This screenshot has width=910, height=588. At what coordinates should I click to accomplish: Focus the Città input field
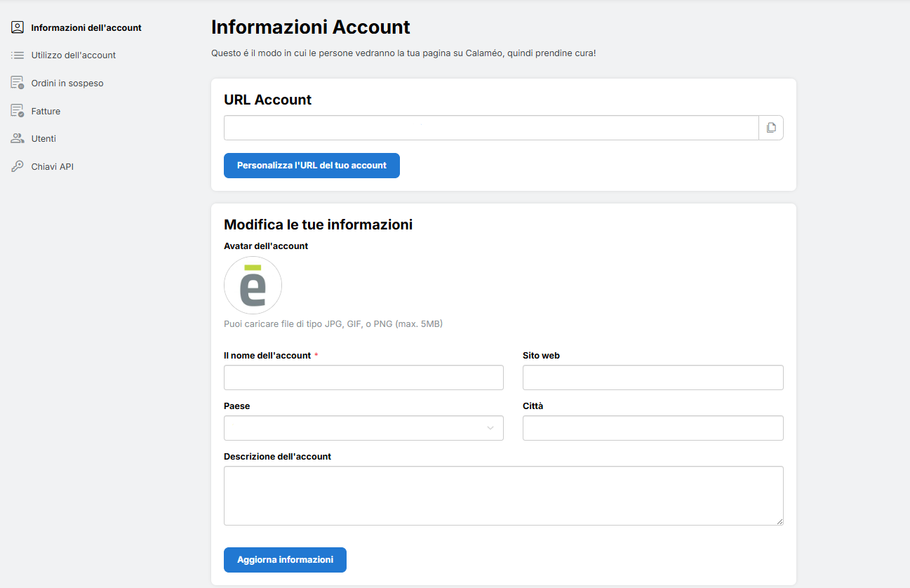click(653, 428)
